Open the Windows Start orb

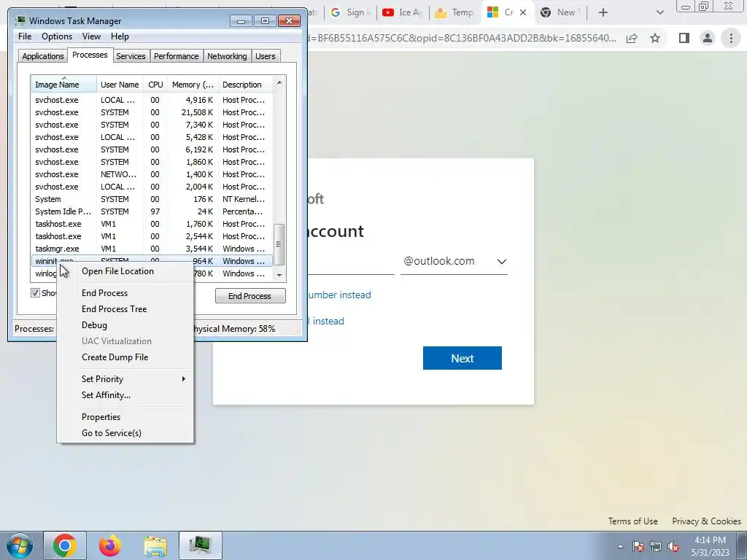tap(20, 545)
